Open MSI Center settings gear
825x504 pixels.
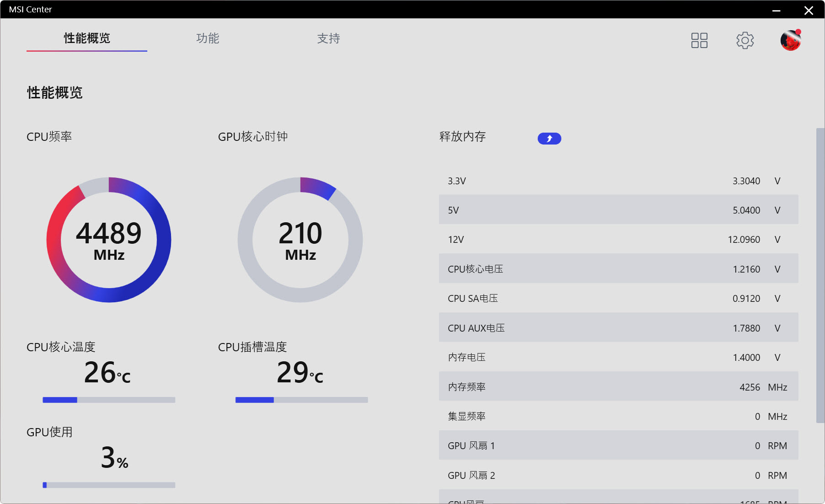point(745,40)
